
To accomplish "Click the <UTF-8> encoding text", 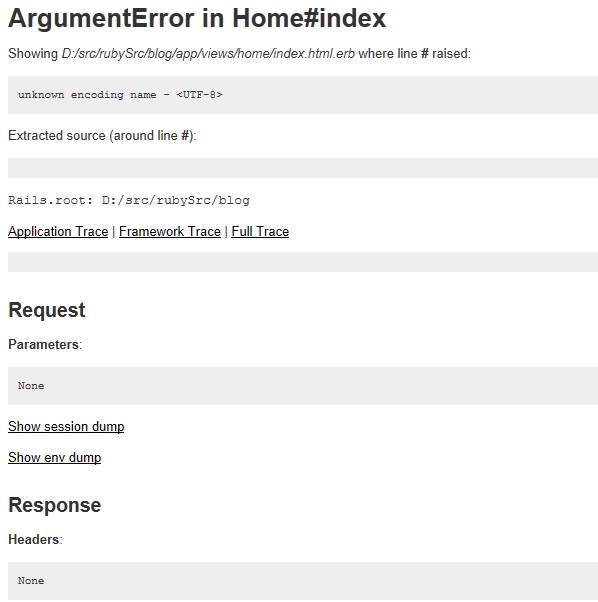I will point(199,94).
